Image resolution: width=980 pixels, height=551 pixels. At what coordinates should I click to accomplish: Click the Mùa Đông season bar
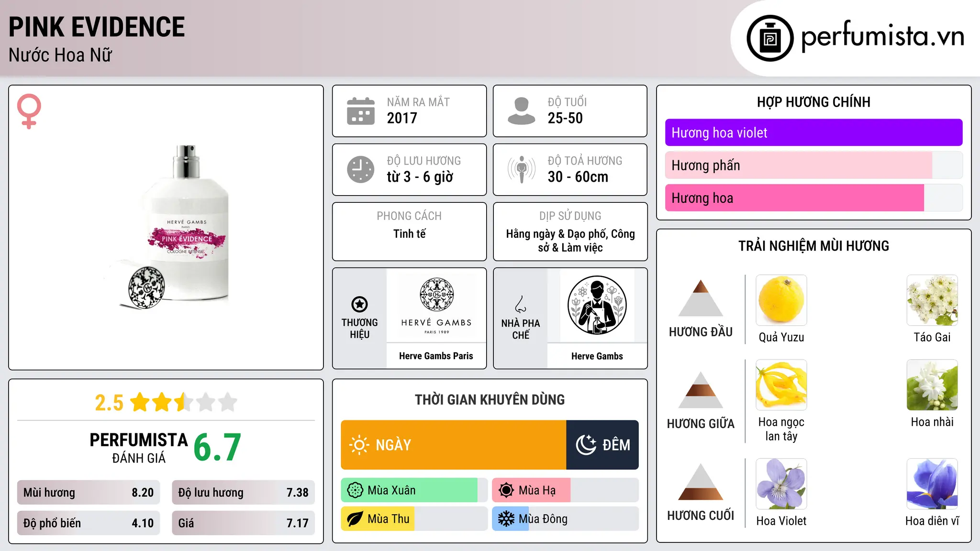tap(565, 519)
